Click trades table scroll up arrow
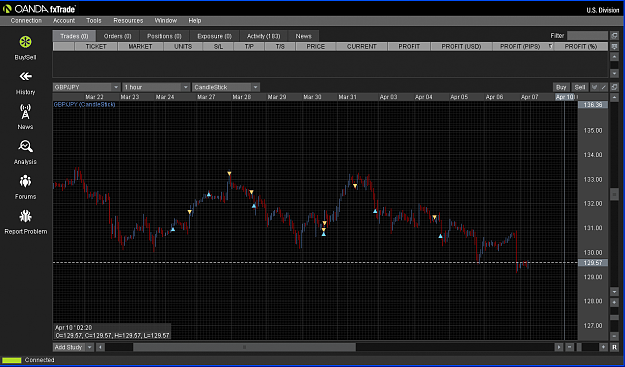This screenshot has height=367, width=625. point(614,57)
